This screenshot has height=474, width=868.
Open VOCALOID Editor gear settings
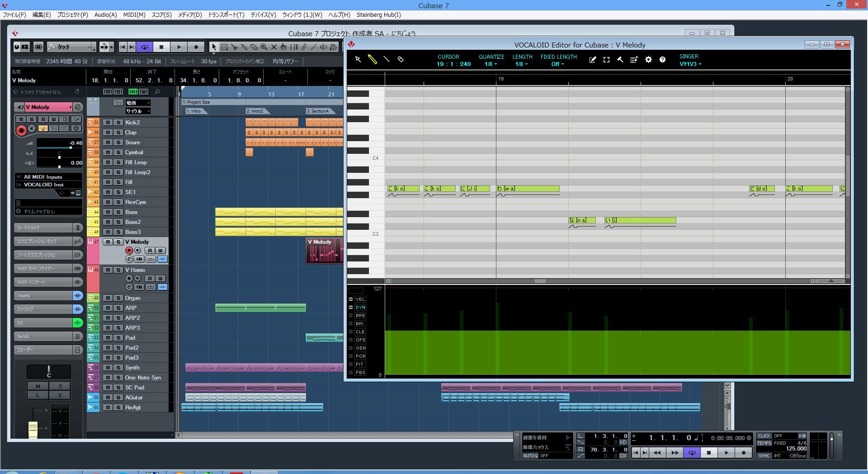(648, 60)
